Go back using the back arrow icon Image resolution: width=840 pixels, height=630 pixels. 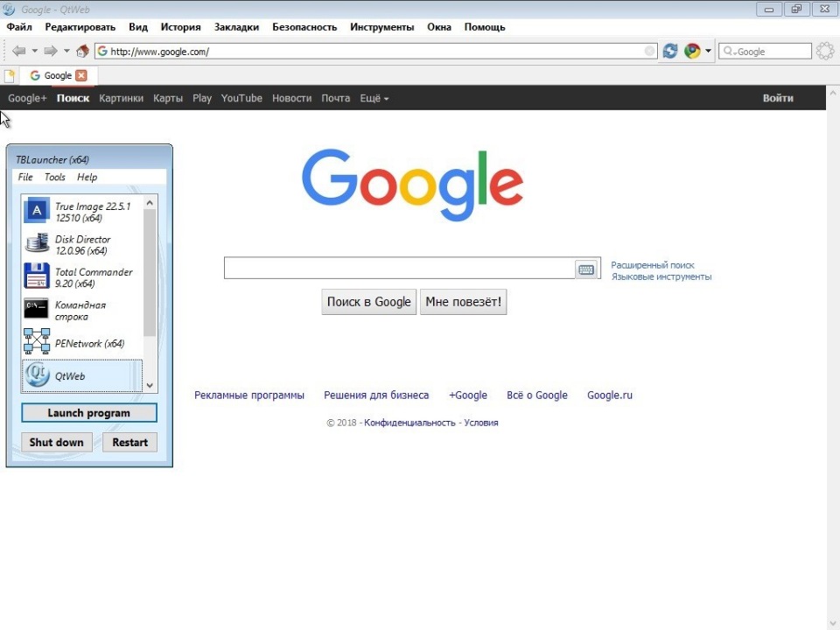click(18, 51)
